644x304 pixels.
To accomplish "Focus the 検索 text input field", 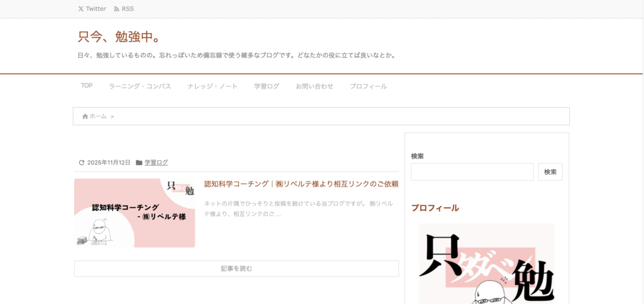I will click(x=472, y=172).
